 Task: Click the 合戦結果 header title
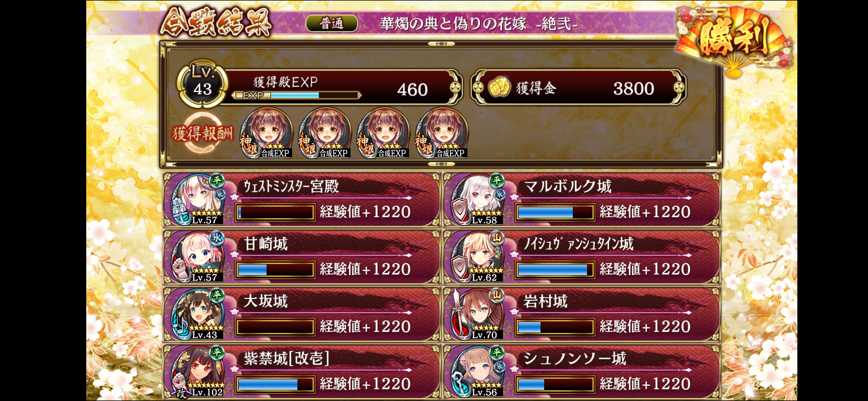[x=216, y=22]
